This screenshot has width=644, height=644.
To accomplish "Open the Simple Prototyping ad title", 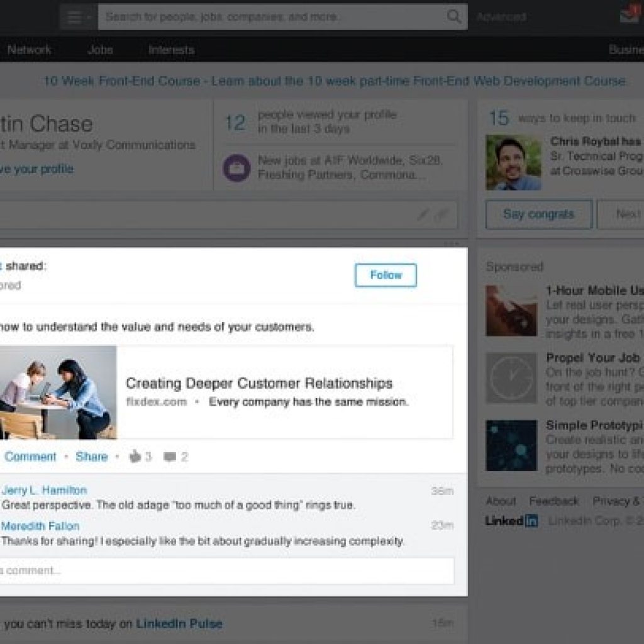I will (x=595, y=425).
